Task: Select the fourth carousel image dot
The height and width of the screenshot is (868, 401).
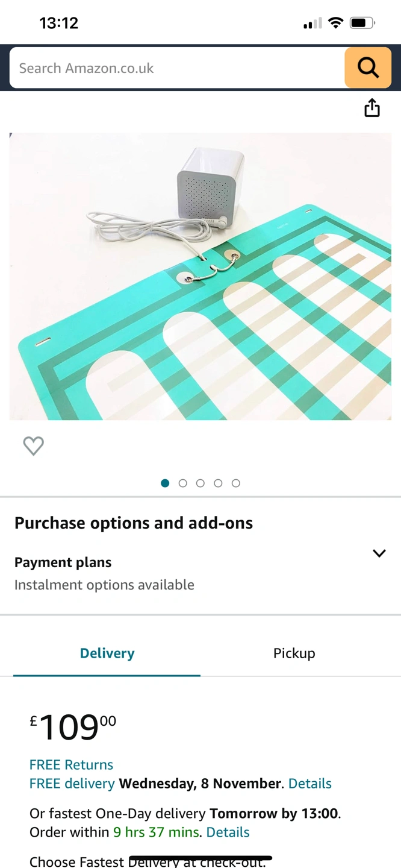Action: pos(218,483)
